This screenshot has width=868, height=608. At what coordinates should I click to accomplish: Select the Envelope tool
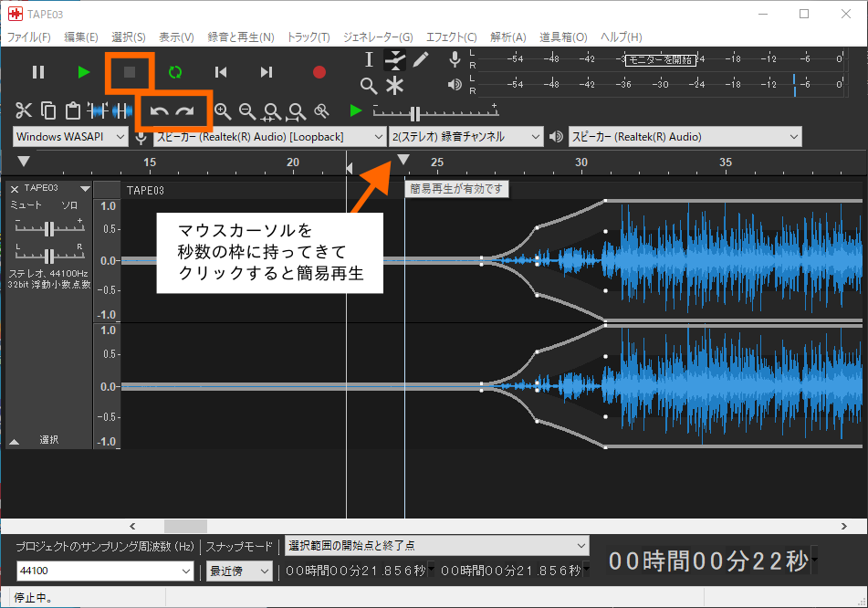coord(394,59)
